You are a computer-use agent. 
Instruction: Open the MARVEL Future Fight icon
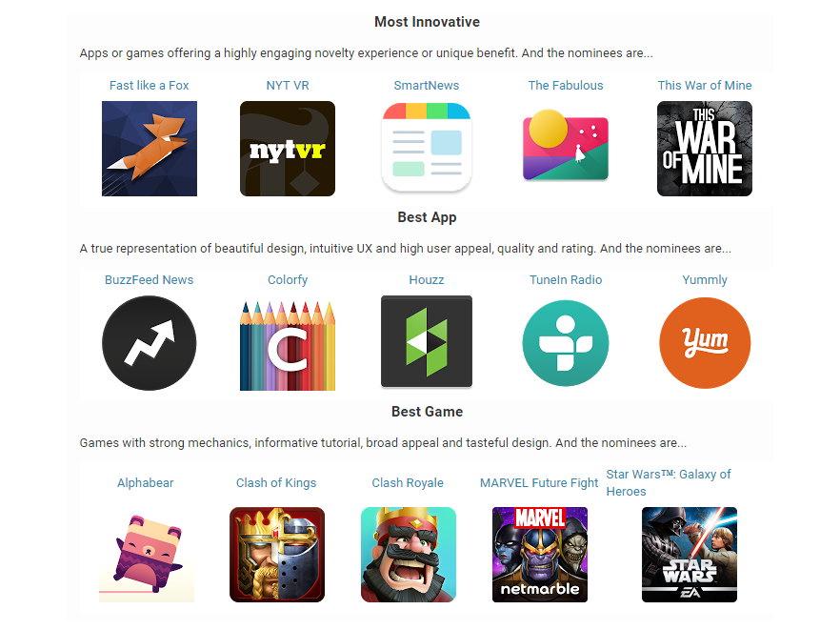(x=540, y=555)
